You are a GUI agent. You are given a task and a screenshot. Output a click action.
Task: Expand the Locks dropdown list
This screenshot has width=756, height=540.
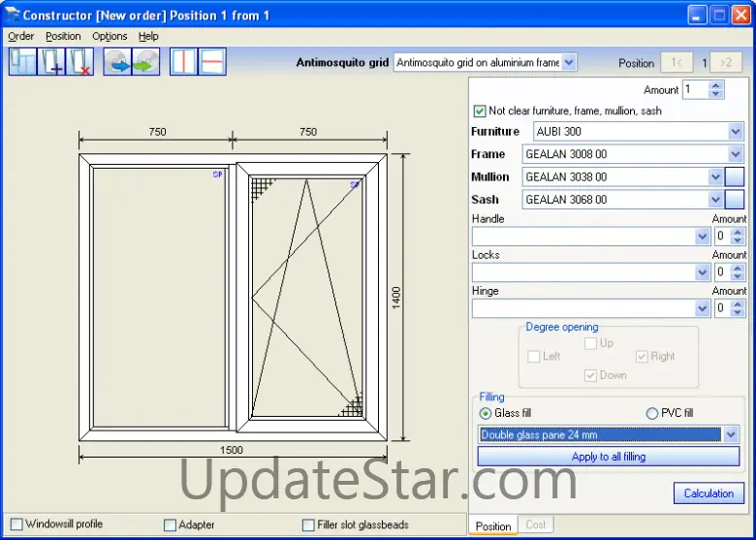(x=702, y=272)
